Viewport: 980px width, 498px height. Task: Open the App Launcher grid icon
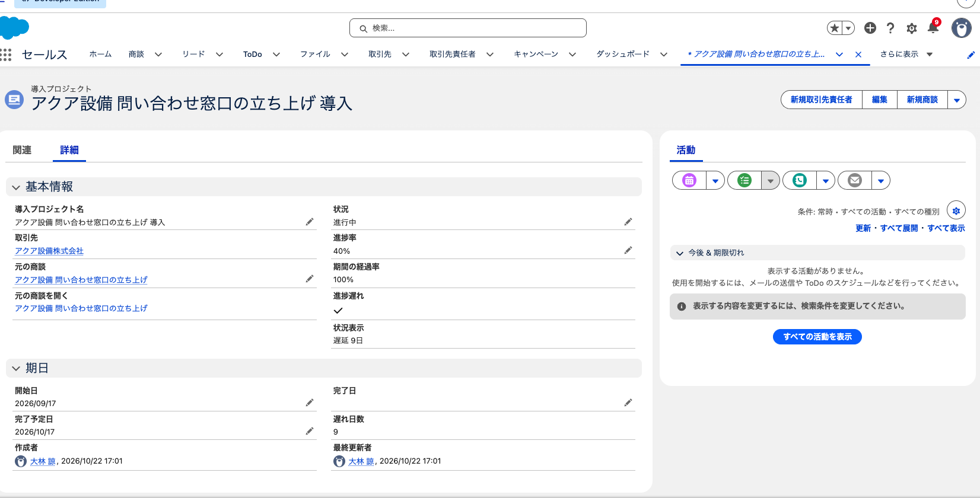tap(6, 55)
